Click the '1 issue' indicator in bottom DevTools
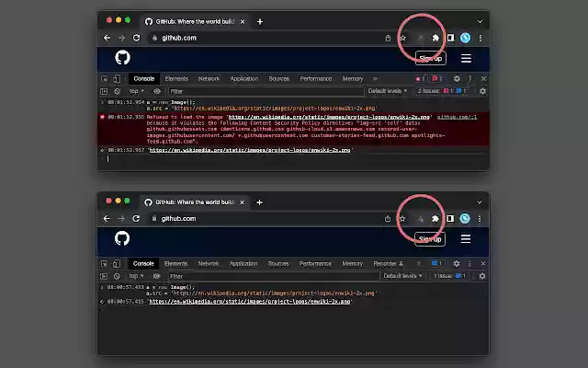Viewport: 588px width, 368px height. tap(449, 276)
